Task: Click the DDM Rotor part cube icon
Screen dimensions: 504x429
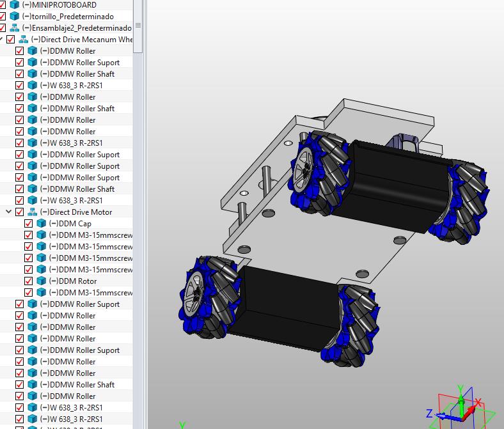Action: tap(42, 281)
